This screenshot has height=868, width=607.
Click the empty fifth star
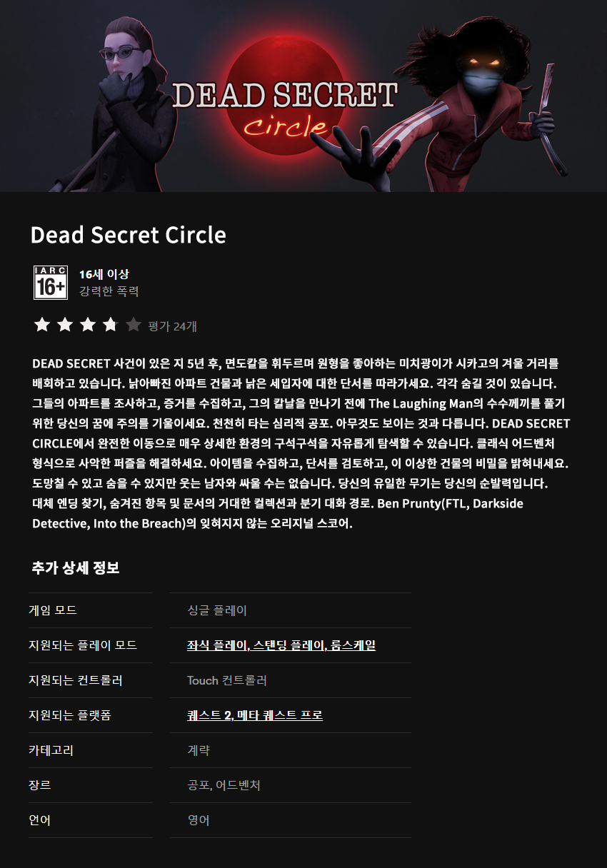(x=133, y=325)
